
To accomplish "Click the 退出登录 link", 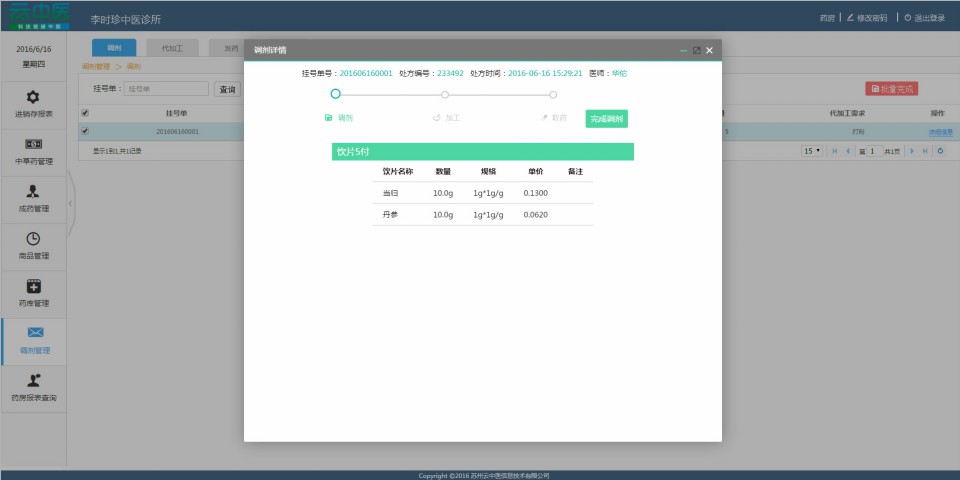I will tap(924, 18).
